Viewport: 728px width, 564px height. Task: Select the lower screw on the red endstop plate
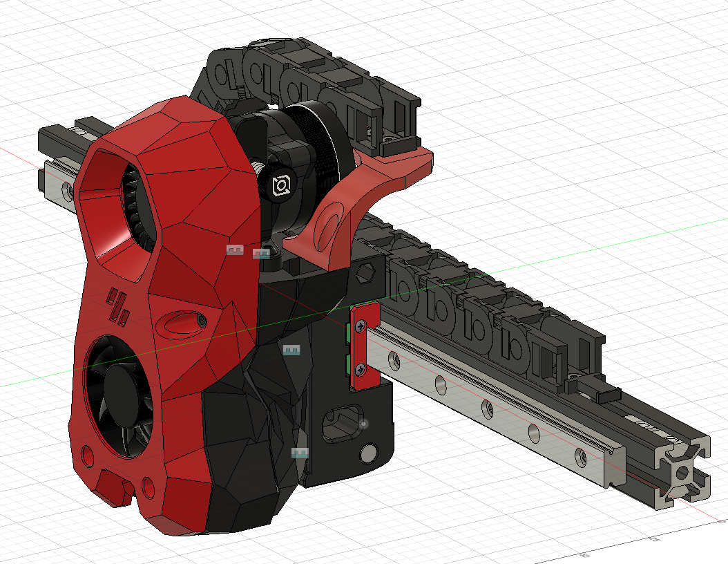coord(361,370)
